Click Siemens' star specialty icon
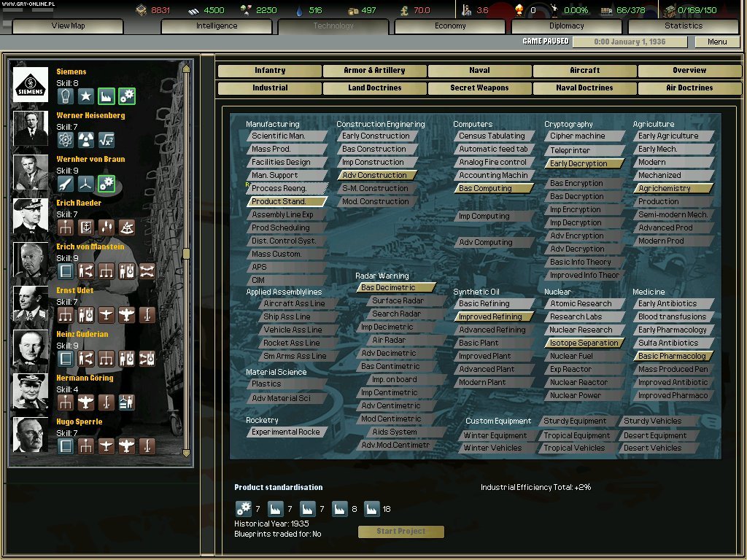The image size is (747, 560). (x=86, y=96)
